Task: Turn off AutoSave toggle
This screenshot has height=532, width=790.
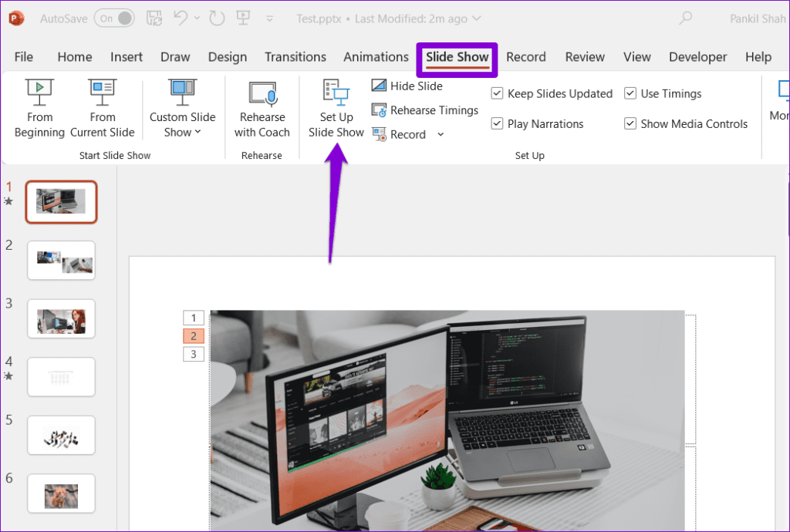Action: pyautogui.click(x=114, y=17)
